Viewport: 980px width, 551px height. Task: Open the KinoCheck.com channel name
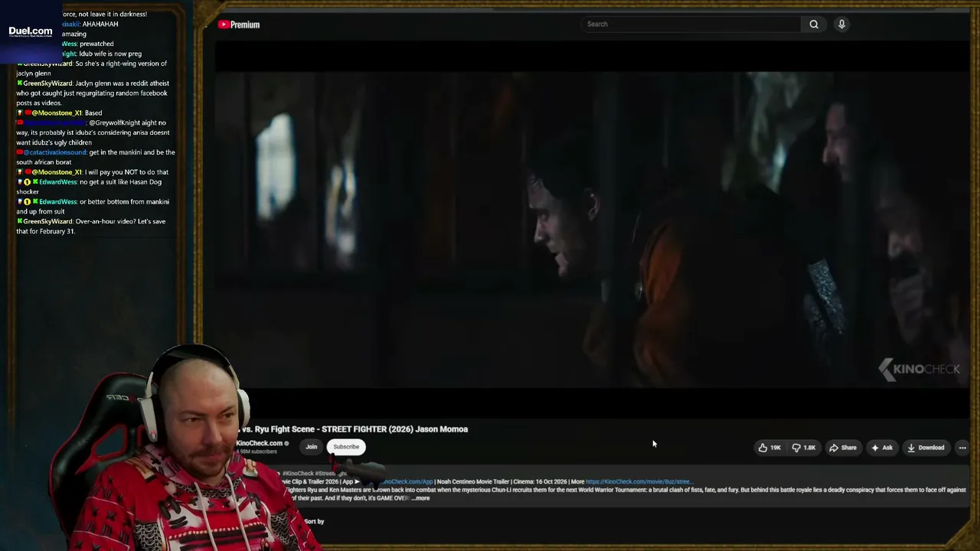tap(260, 443)
